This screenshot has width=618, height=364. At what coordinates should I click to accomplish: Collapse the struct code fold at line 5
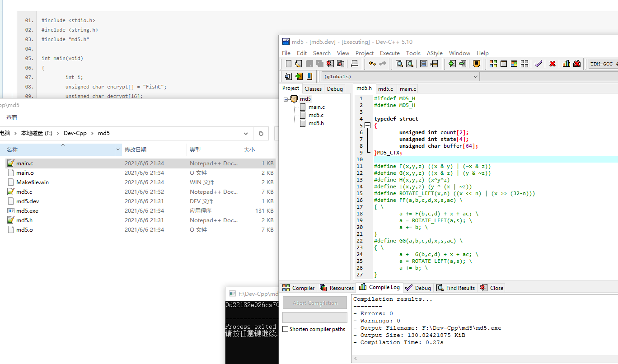(x=367, y=126)
